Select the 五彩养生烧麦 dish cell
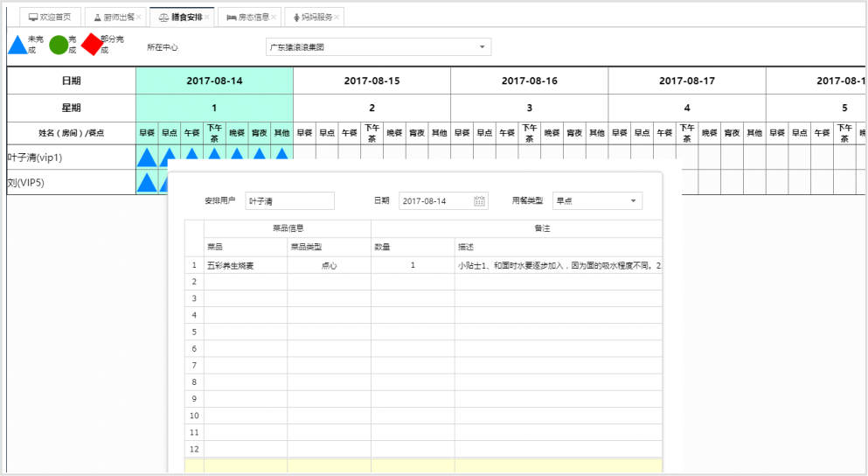Image resolution: width=868 pixels, height=476 pixels. coord(245,264)
